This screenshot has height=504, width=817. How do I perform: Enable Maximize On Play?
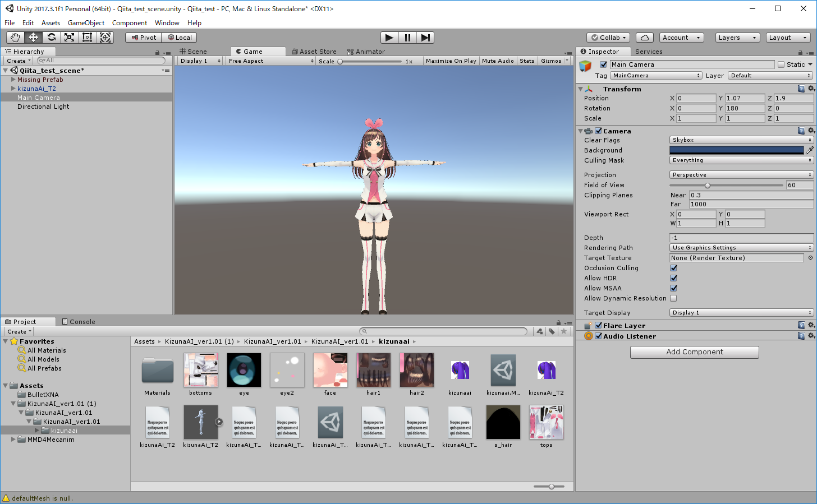(x=451, y=61)
